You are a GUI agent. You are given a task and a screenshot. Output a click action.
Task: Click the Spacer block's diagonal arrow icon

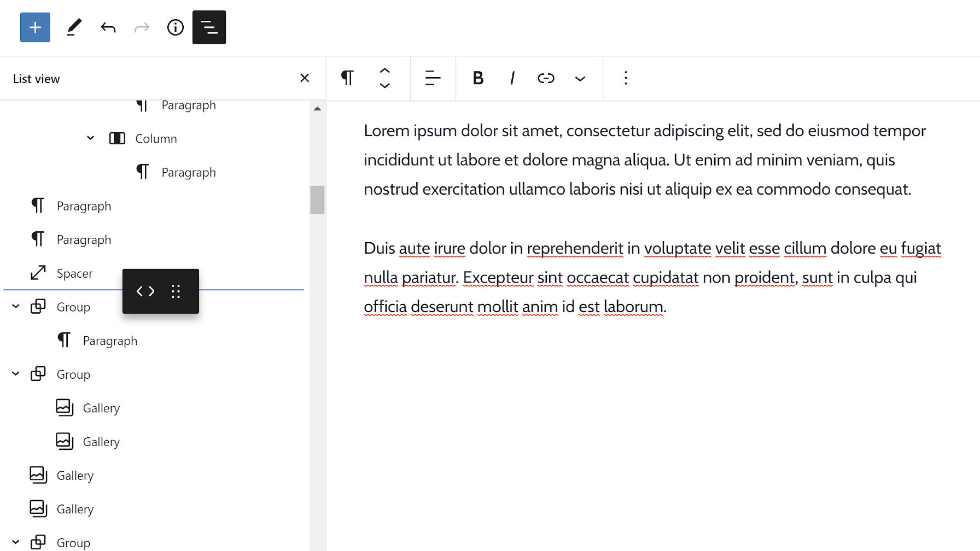tap(38, 273)
